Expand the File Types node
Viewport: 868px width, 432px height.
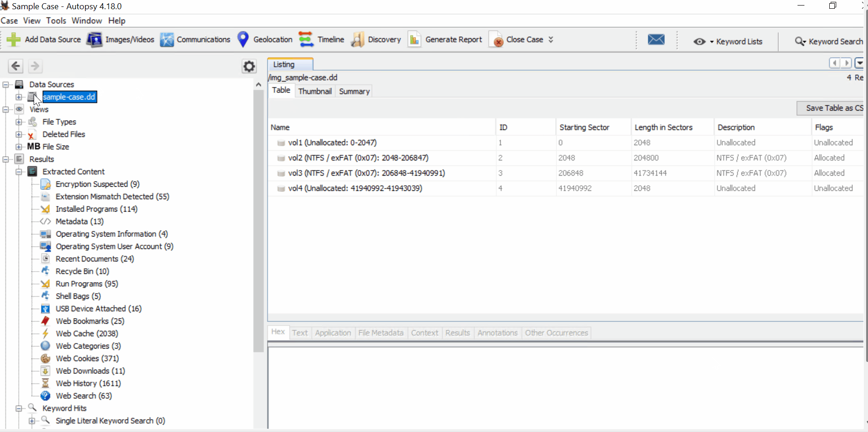(x=19, y=122)
